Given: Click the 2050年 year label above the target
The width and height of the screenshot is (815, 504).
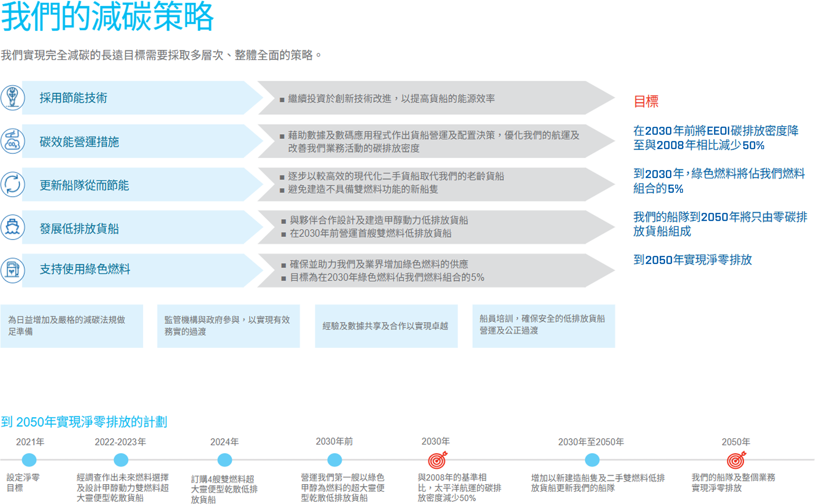Looking at the screenshot, I should pos(736,442).
